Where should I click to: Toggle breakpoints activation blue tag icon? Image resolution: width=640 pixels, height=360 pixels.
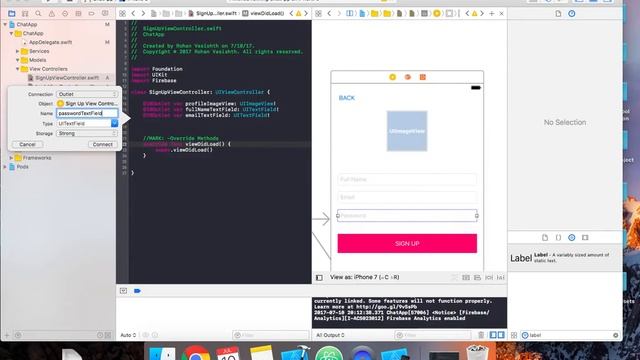[x=137, y=291]
